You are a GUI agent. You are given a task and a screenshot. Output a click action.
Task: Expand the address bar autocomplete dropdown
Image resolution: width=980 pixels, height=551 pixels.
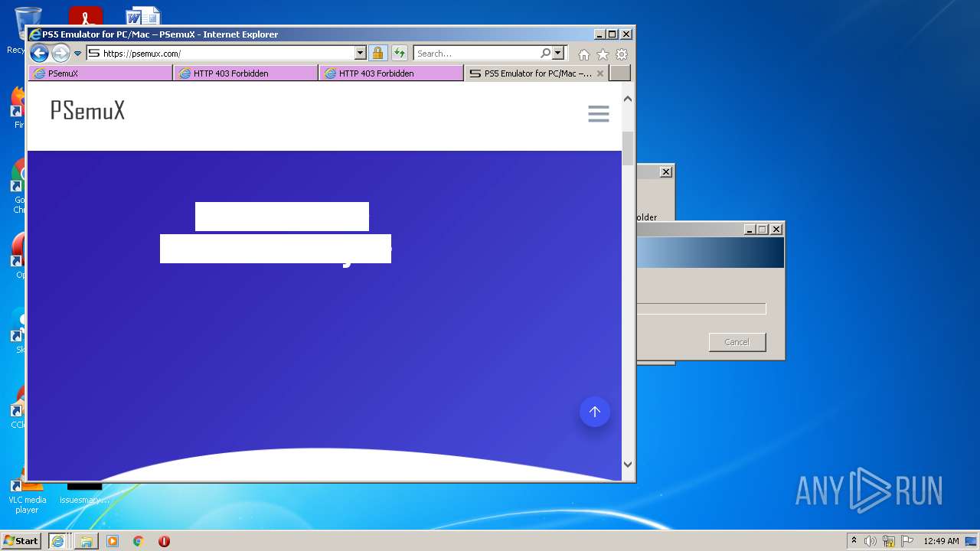click(361, 54)
